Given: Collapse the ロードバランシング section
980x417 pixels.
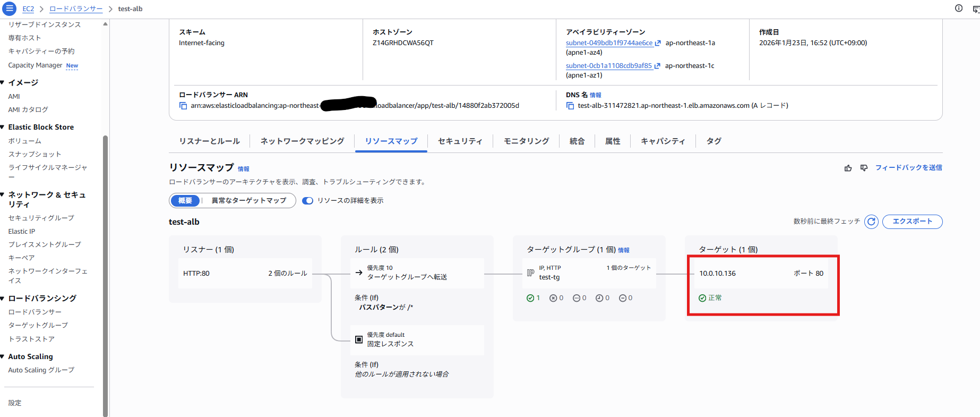Looking at the screenshot, I should pos(3,298).
